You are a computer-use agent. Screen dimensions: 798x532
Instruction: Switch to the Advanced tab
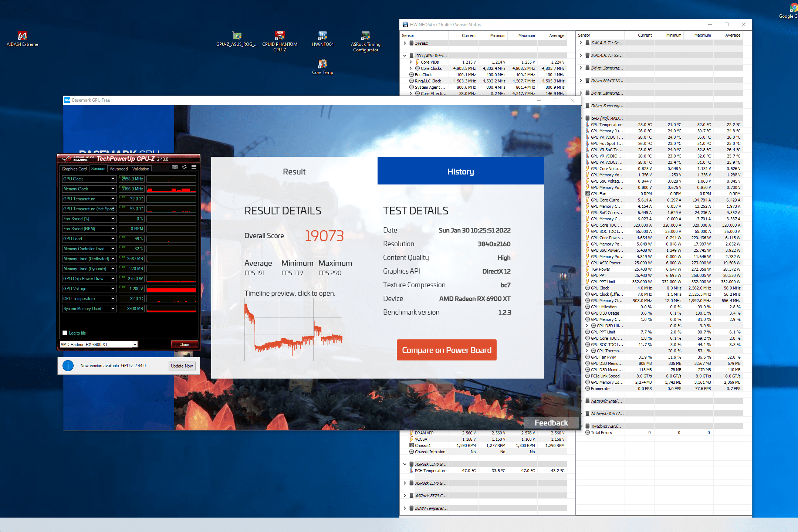[119, 169]
